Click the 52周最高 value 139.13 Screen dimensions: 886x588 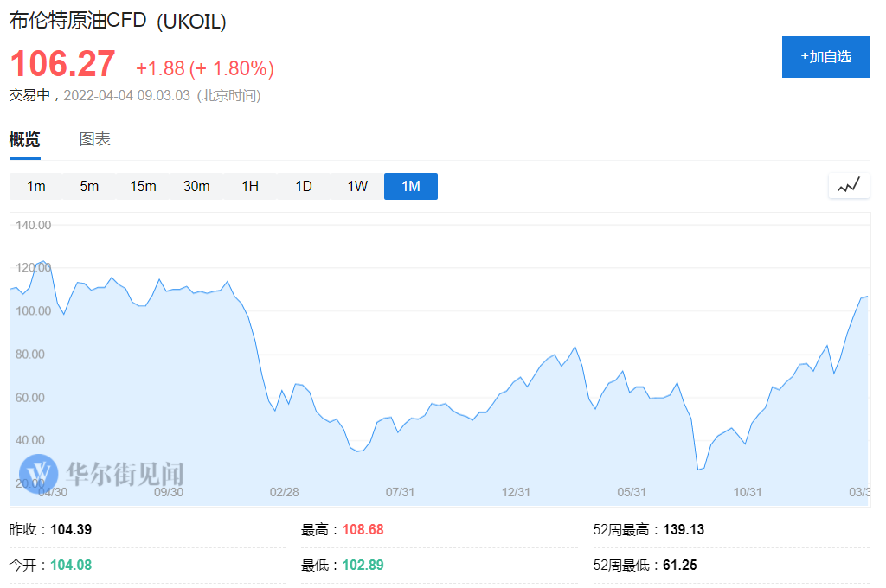(684, 529)
